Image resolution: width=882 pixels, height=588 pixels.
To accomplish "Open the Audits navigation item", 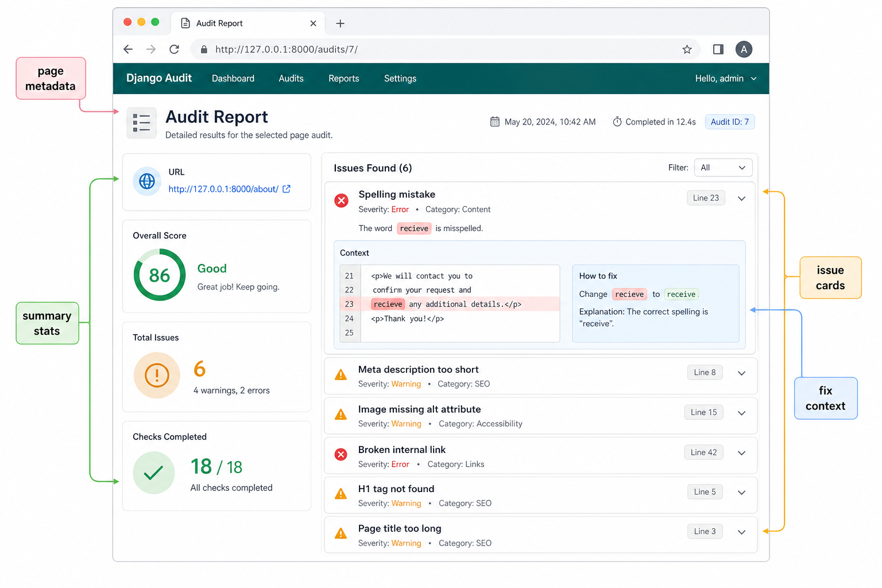I will (x=291, y=79).
